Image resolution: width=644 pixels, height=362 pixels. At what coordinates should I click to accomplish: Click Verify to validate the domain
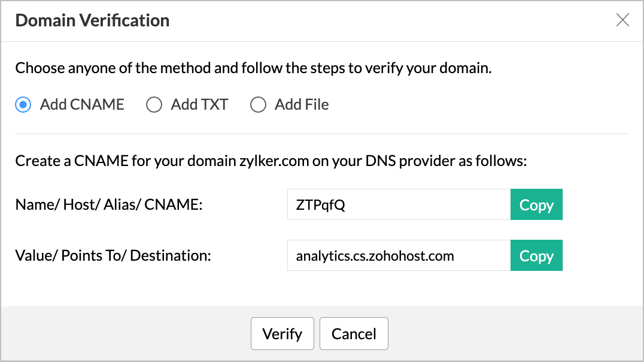[x=282, y=333]
